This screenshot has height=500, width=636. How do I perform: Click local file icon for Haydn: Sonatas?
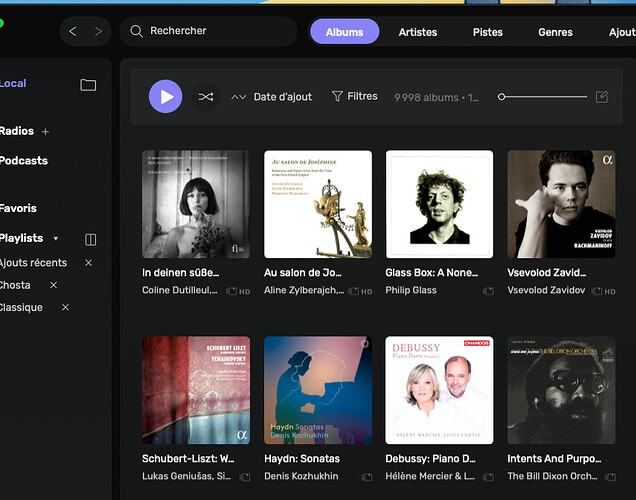tap(367, 477)
